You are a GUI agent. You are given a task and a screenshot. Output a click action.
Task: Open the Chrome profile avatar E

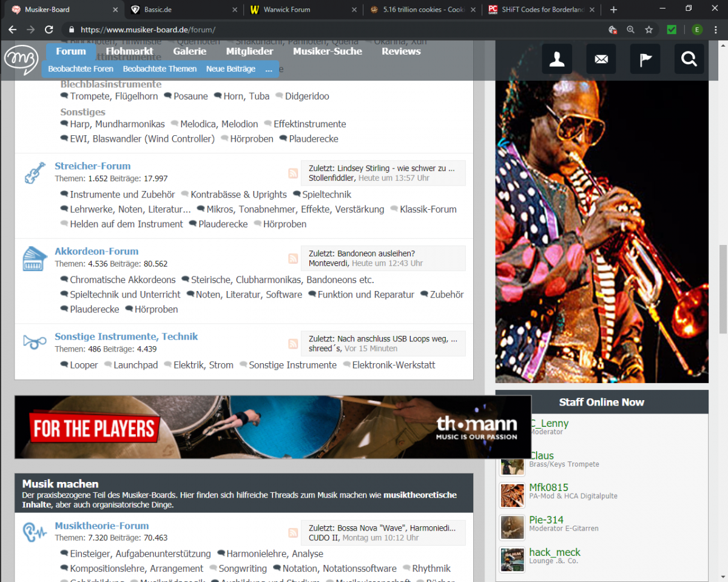[697, 29]
